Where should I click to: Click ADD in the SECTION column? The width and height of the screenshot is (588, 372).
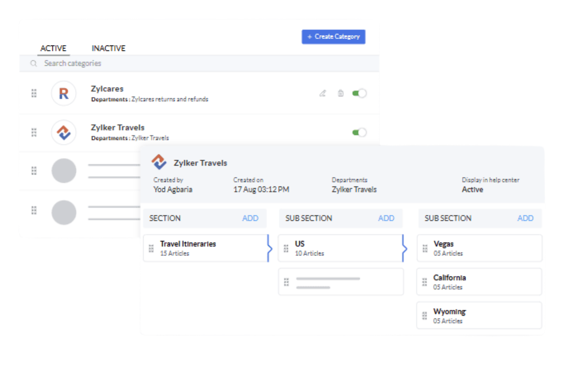coord(250,218)
